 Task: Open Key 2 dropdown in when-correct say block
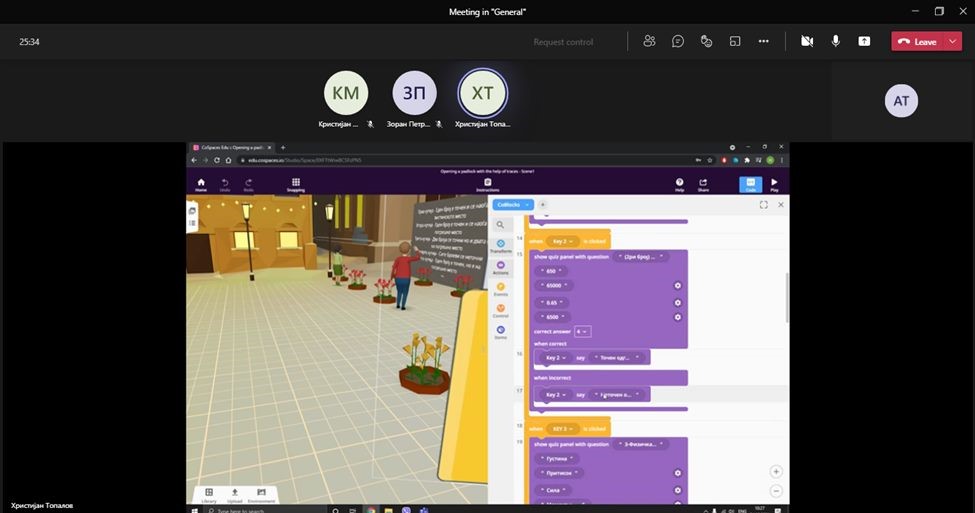555,358
